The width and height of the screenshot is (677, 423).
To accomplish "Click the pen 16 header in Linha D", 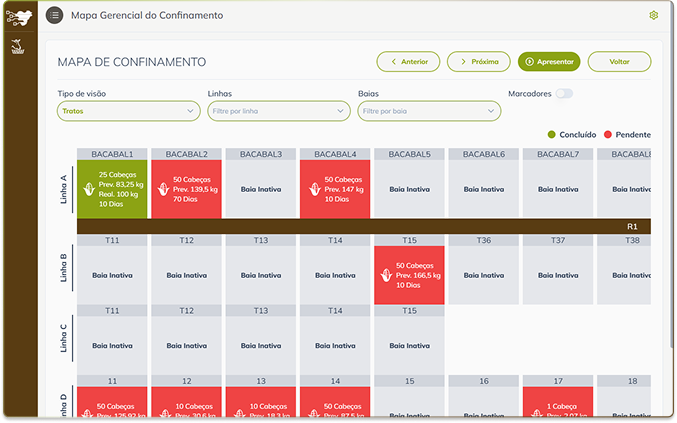I will 484,381.
